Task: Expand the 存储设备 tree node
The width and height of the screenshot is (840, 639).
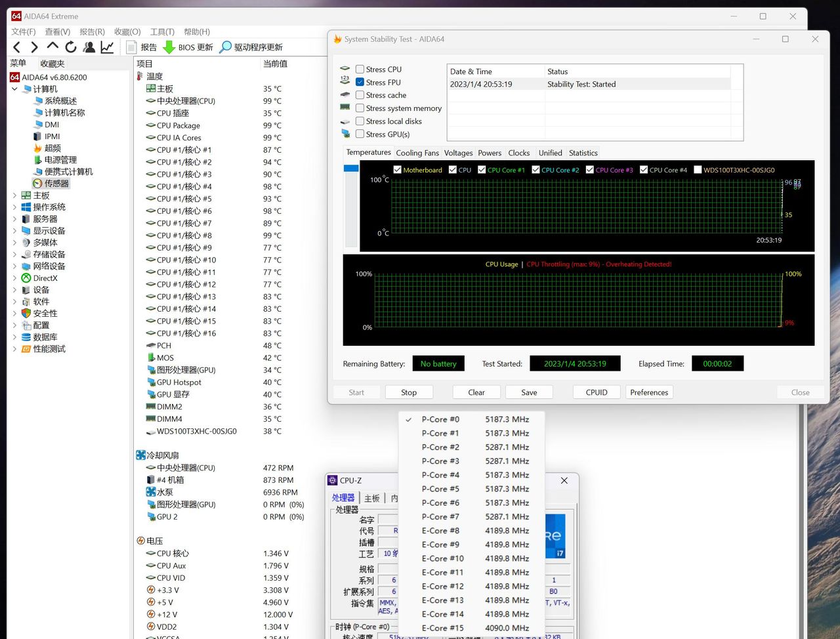Action: (x=14, y=255)
